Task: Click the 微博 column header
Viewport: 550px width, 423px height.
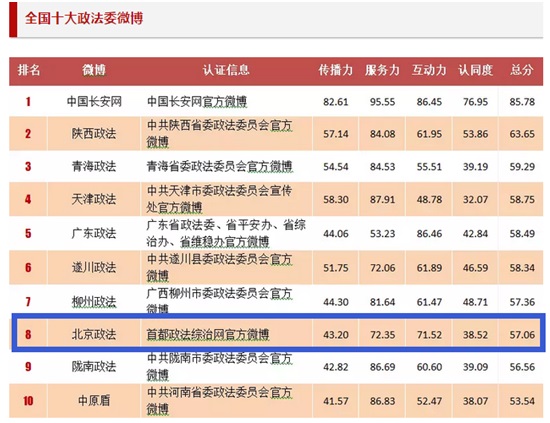Action: pos(94,70)
